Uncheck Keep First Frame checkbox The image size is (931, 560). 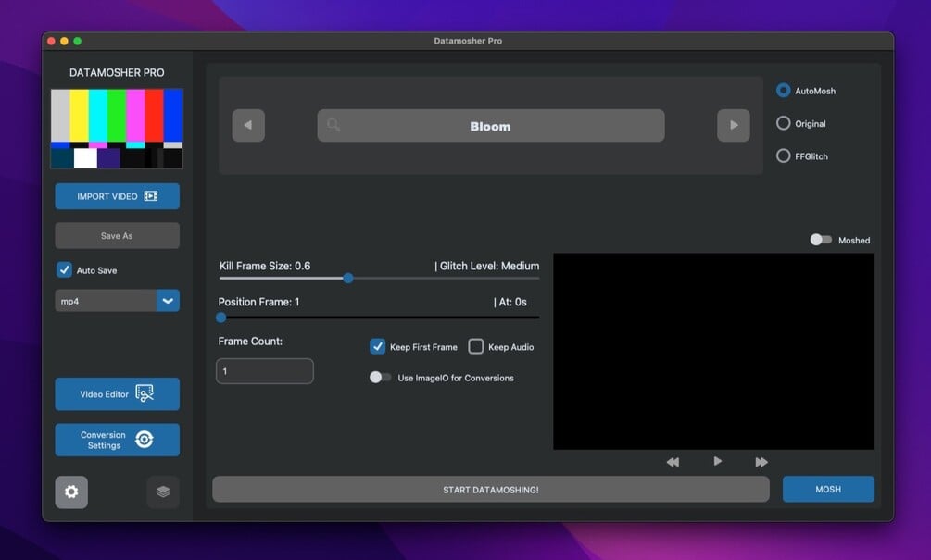(x=378, y=346)
